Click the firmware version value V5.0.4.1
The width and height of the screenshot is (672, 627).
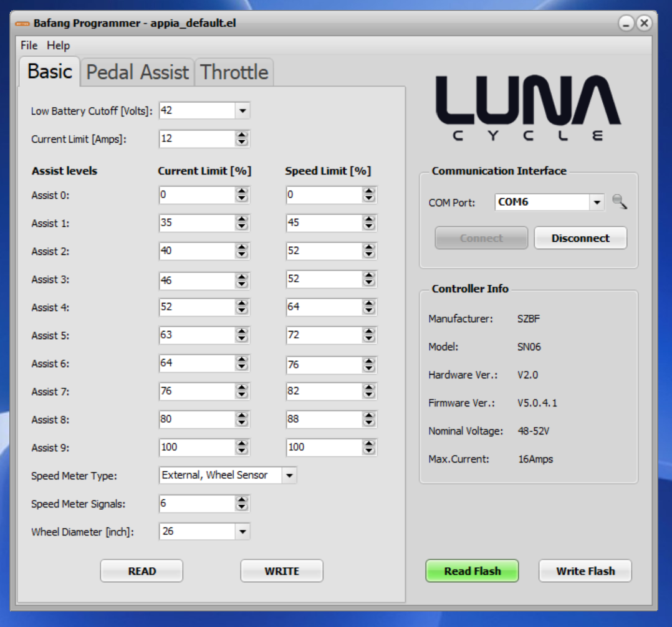tap(537, 403)
